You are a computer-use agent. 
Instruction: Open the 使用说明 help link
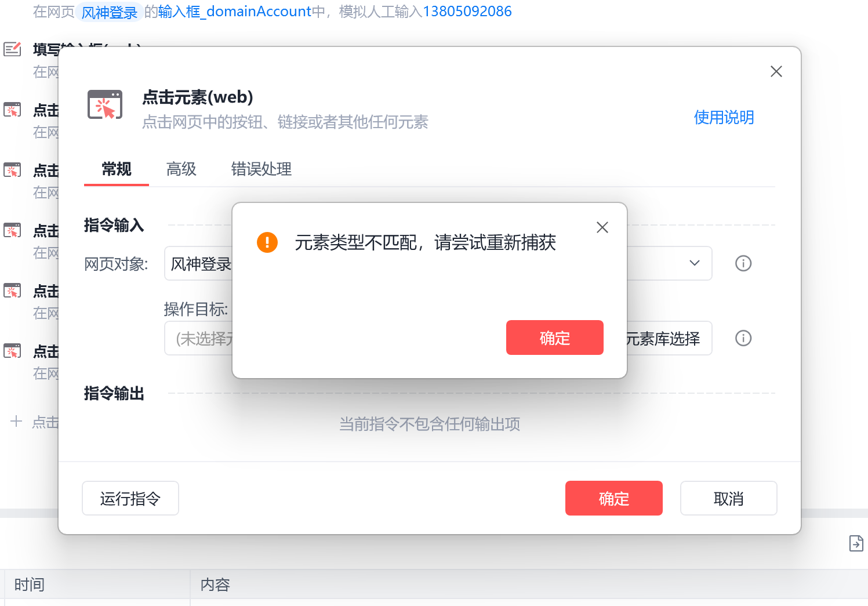[724, 117]
